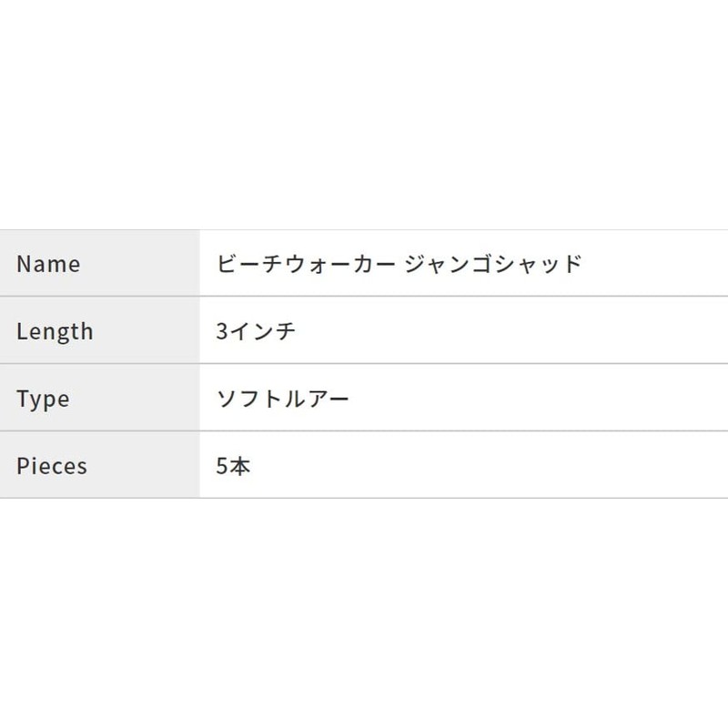728x728 pixels.
Task: Click the text ルアー in Type row
Action: coord(317,399)
